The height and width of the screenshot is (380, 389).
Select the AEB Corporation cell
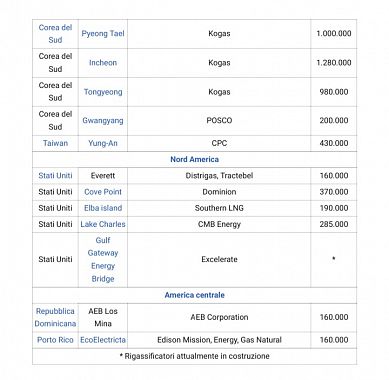219,317
